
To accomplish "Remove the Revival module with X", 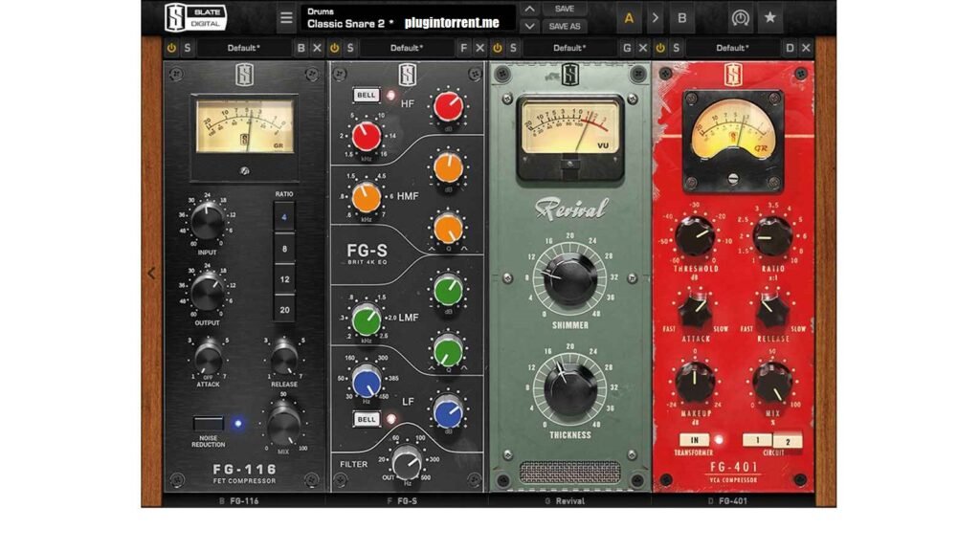I will pos(642,48).
